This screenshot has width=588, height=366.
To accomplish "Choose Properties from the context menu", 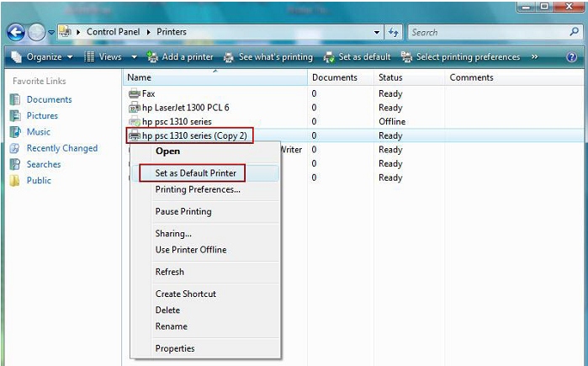I will point(175,348).
